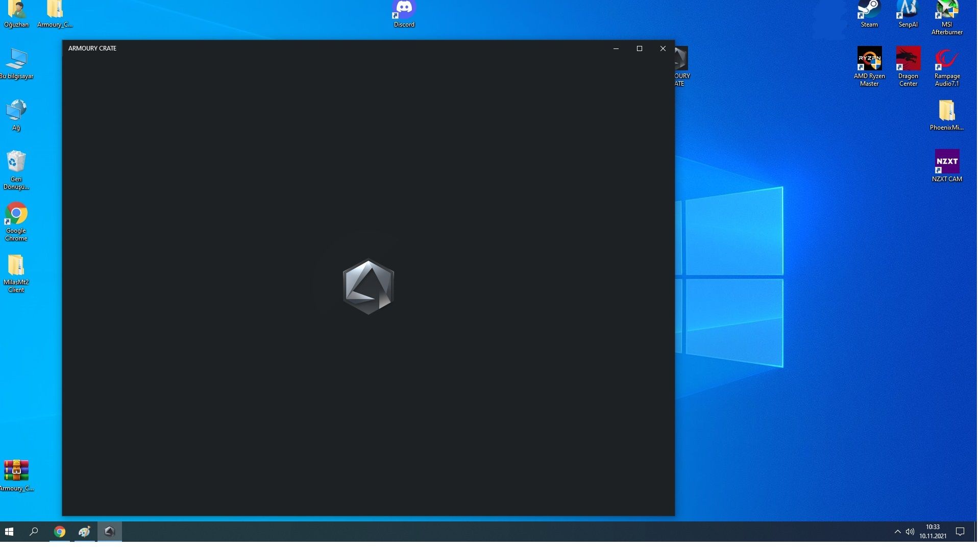This screenshot has width=980, height=551.
Task: Open AMD Ryzen Master shortcut
Action: click(869, 59)
